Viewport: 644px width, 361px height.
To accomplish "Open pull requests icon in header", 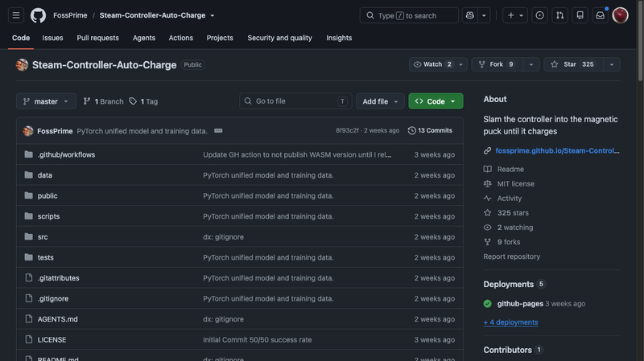I will click(x=559, y=15).
